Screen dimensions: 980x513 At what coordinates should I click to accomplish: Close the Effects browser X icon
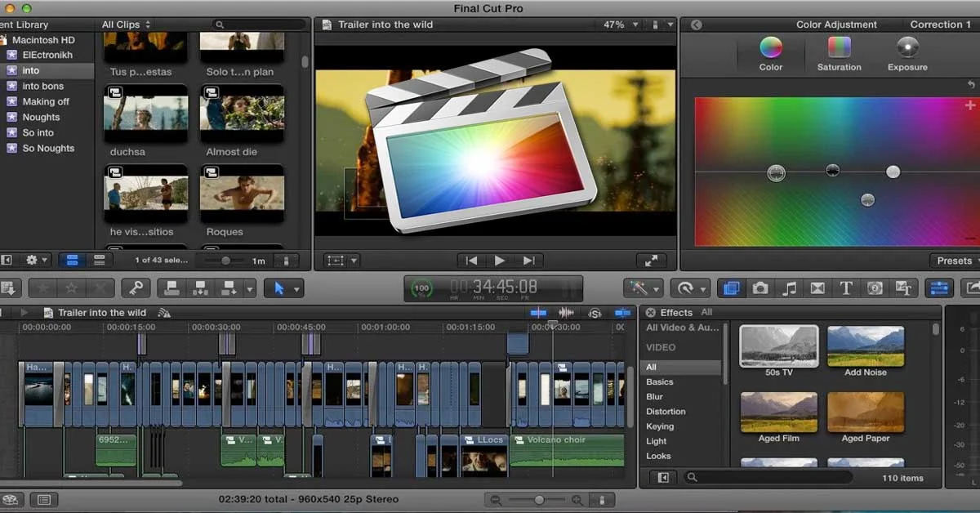tap(650, 312)
